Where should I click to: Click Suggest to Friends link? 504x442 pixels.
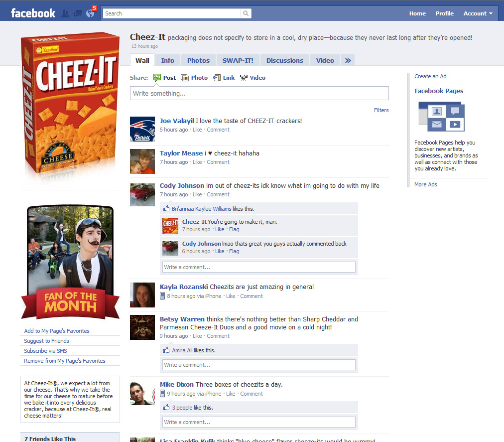coord(47,341)
